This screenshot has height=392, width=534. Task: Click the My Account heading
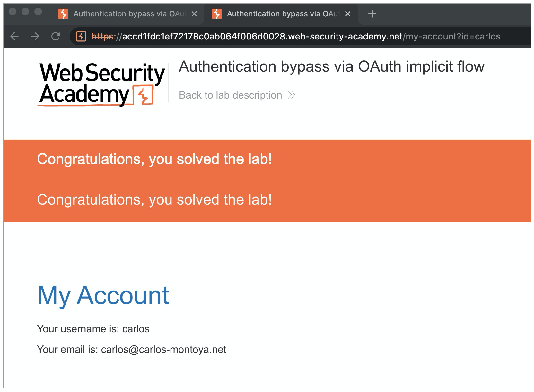click(103, 295)
